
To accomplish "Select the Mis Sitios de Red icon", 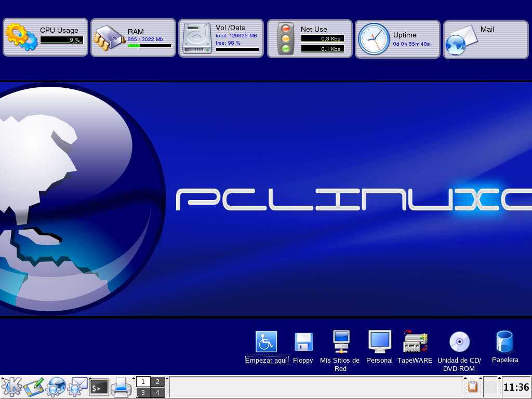I will tap(340, 351).
